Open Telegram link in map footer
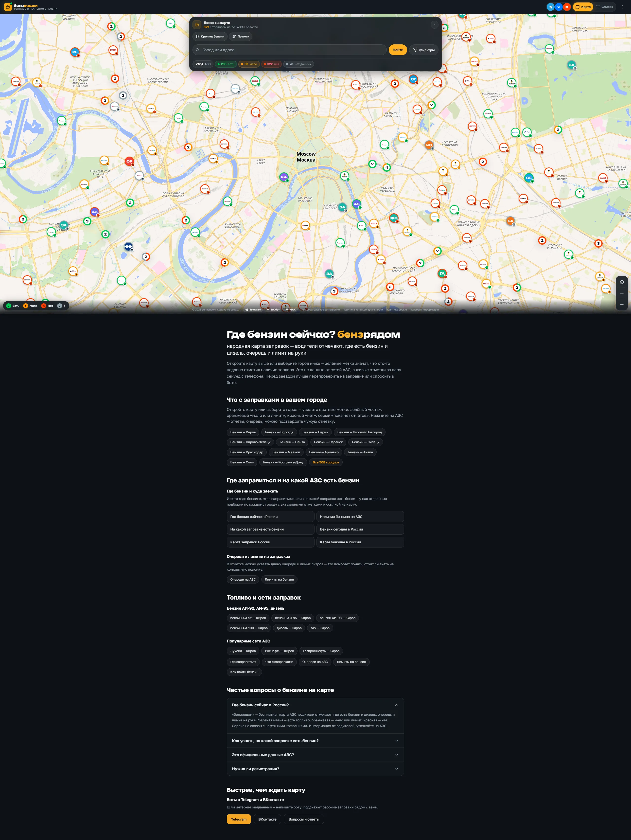Viewport: 631px width, 840px height. 253,310
